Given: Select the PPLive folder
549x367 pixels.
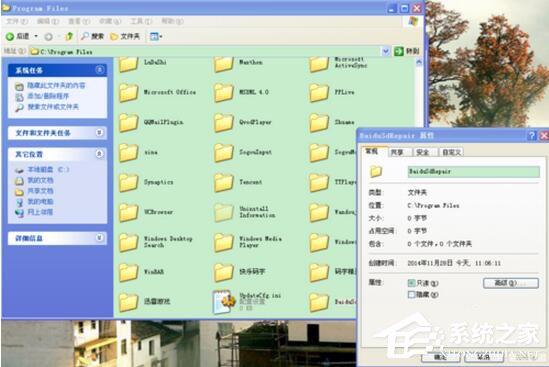Looking at the screenshot, I should click(x=332, y=93).
